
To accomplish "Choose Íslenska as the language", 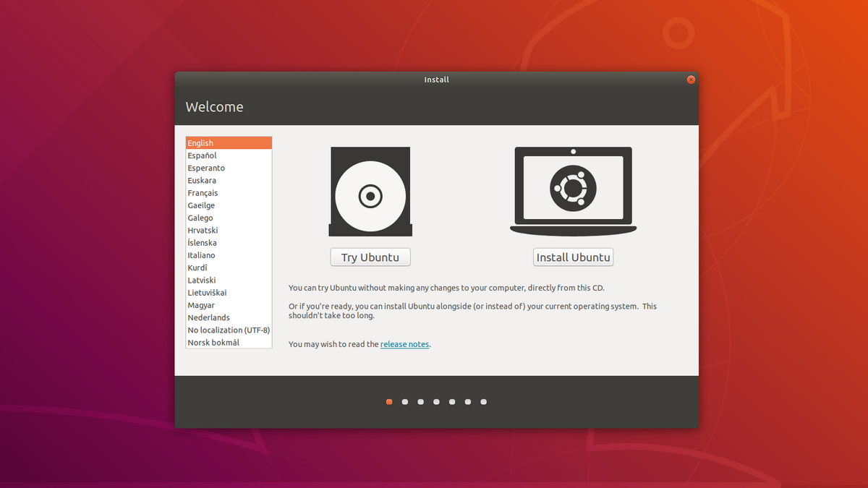I will (229, 243).
